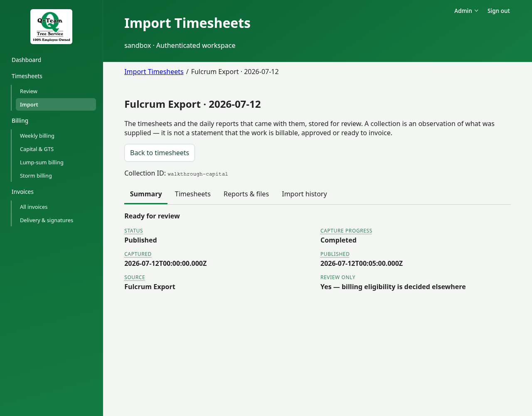Click the Fulcrum Export source value
This screenshot has width=532, height=416.
[x=150, y=287]
